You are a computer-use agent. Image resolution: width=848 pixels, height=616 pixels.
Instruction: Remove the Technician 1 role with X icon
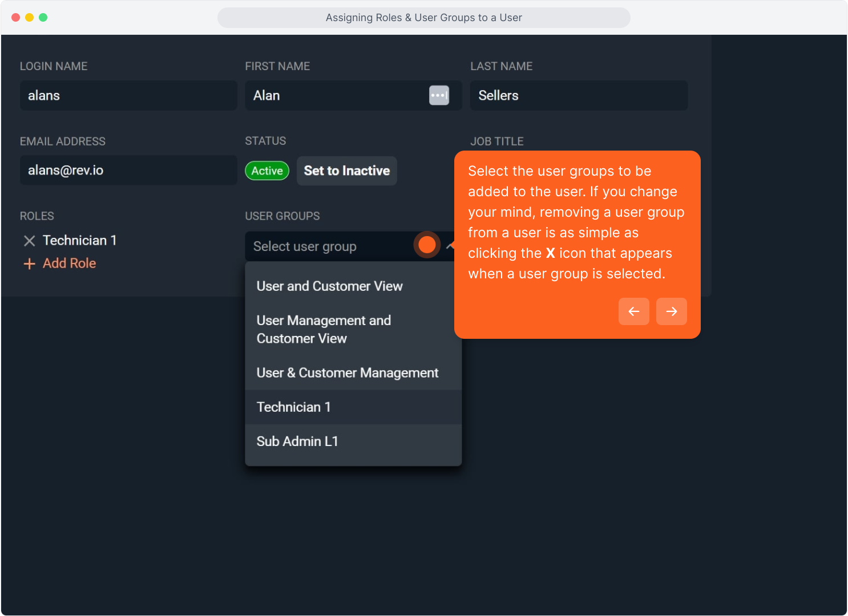click(x=29, y=241)
